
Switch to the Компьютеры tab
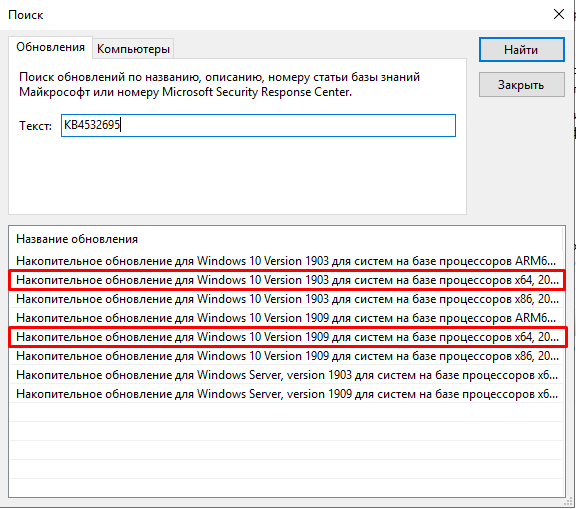(133, 48)
